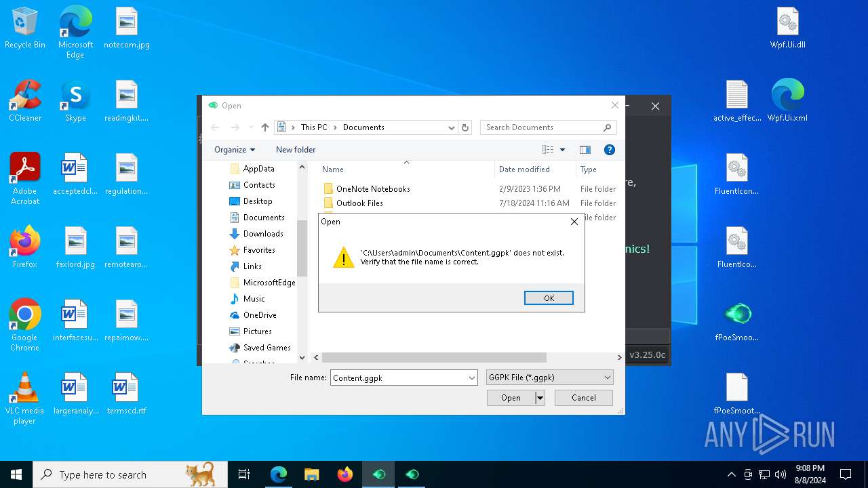Screen dimensions: 868x488
Task: Open the recent locations dropdown arrow
Action: (251, 127)
